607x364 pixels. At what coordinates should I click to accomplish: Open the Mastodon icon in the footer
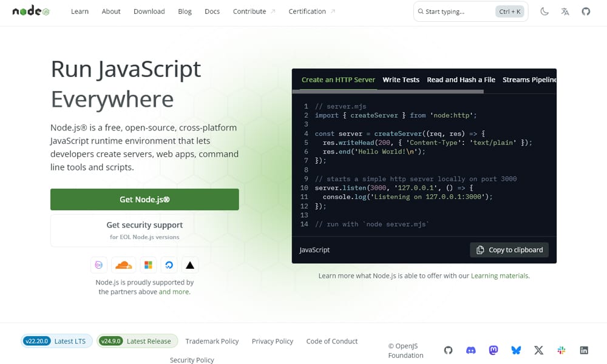(493, 350)
